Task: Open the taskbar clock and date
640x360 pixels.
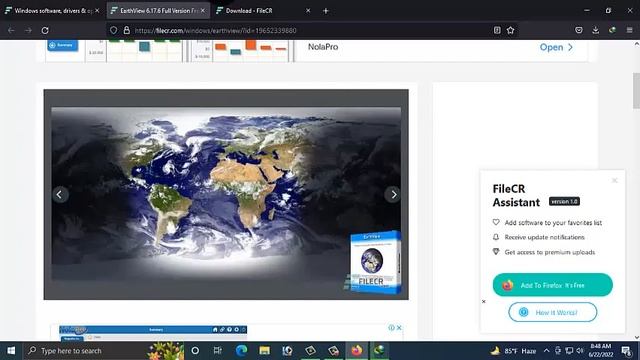Action: pos(600,351)
